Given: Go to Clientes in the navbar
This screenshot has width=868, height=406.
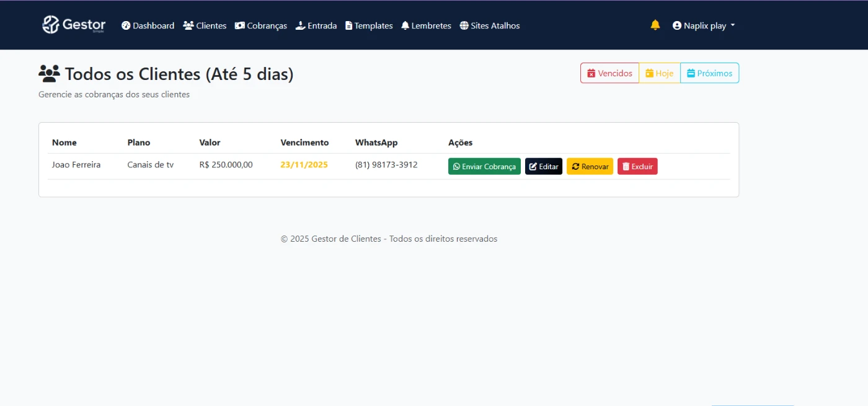Looking at the screenshot, I should point(205,26).
